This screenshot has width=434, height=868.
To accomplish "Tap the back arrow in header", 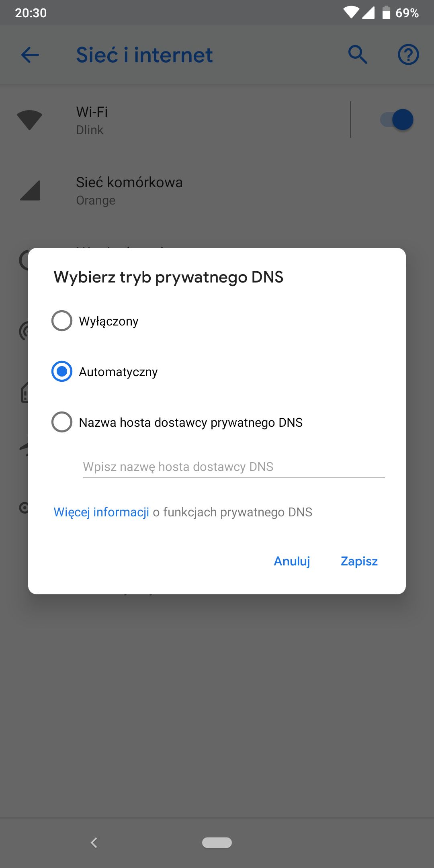I will [30, 55].
